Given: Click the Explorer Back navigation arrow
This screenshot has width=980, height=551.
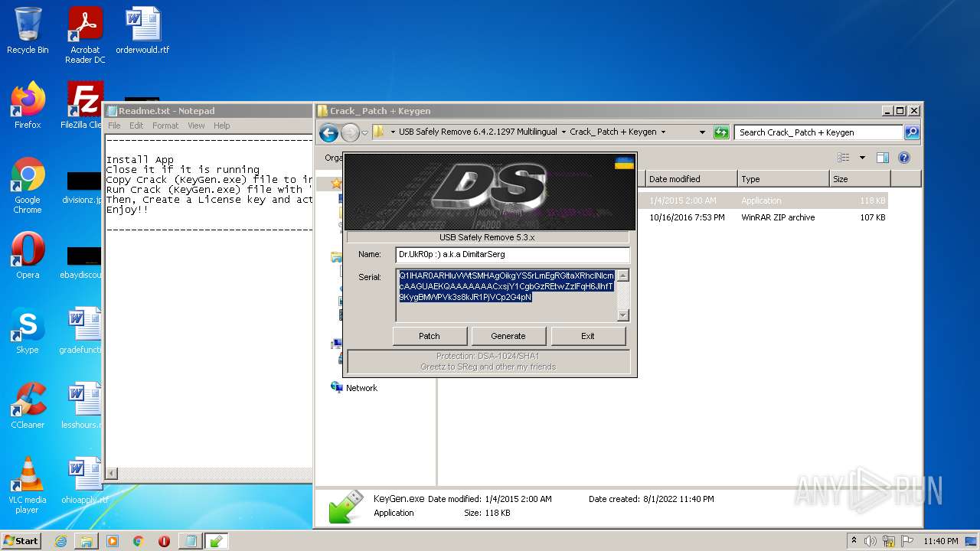Looking at the screenshot, I should coord(329,132).
